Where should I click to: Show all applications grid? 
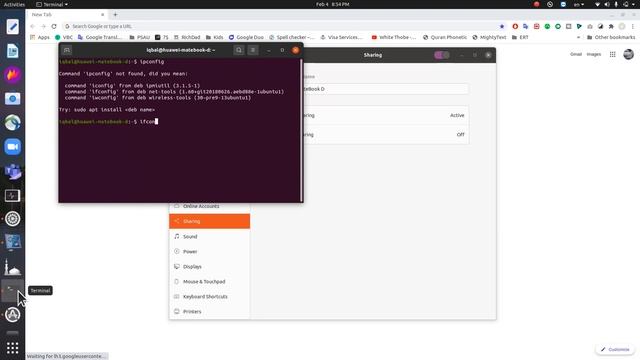13,348
